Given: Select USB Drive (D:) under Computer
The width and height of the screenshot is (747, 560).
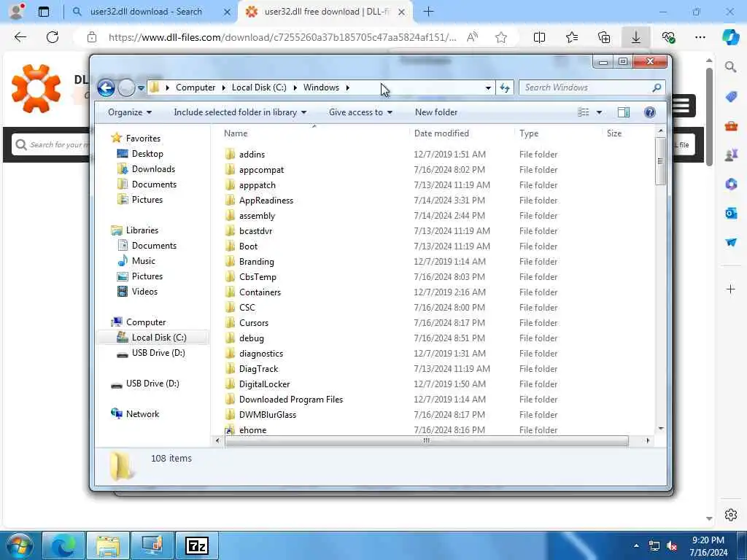Looking at the screenshot, I should [158, 353].
